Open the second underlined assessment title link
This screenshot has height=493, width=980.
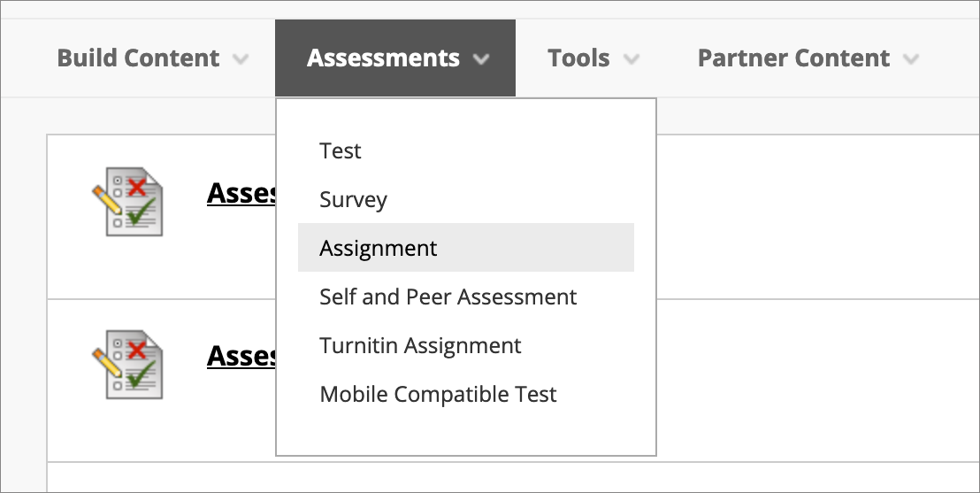(x=241, y=355)
